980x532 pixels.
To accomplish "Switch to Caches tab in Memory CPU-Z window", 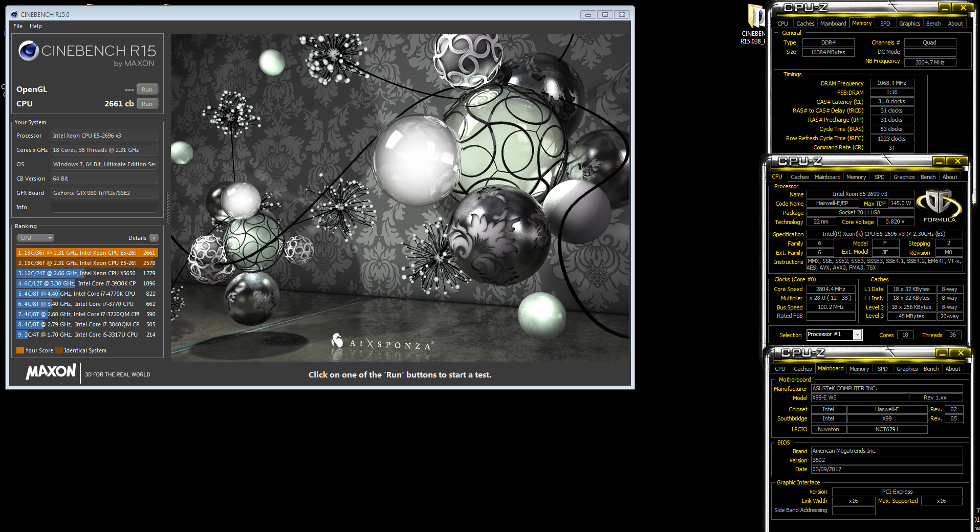I will coord(805,24).
